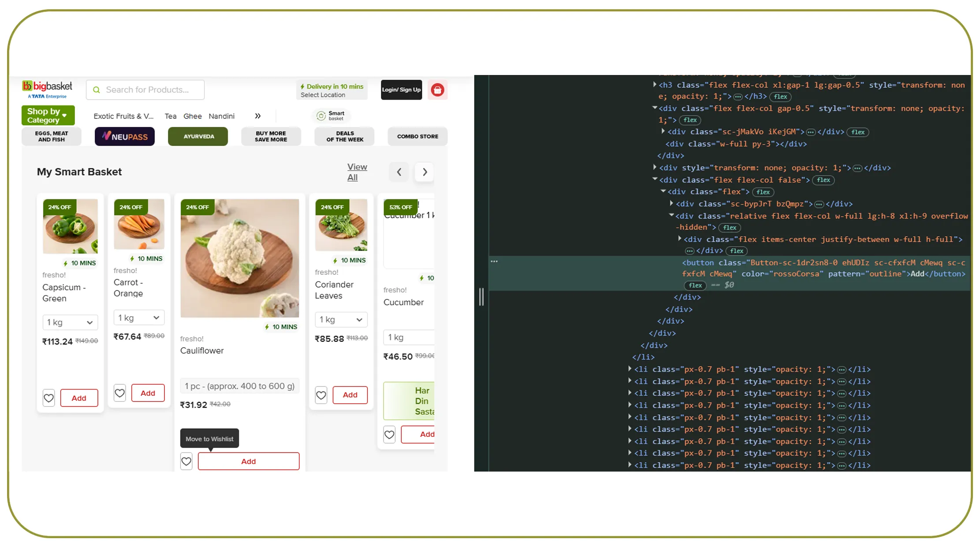980x547 pixels.
Task: Show more categories with double-chevron
Action: coord(258,116)
